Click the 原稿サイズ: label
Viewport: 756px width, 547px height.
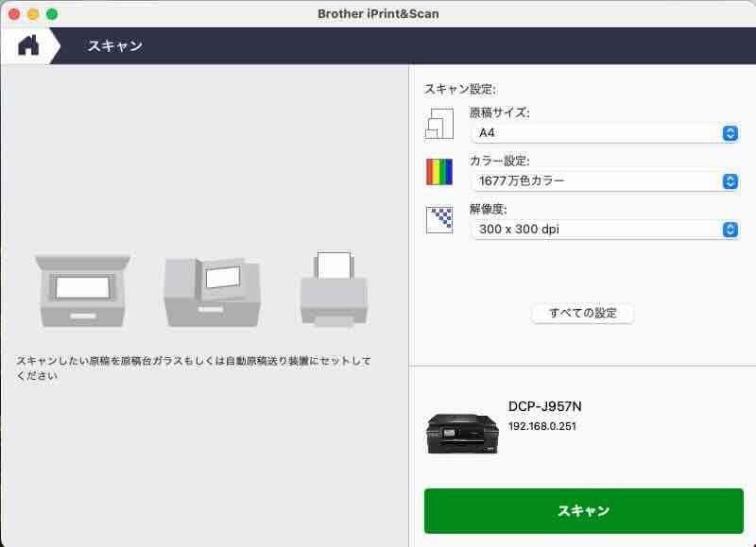tap(500, 112)
